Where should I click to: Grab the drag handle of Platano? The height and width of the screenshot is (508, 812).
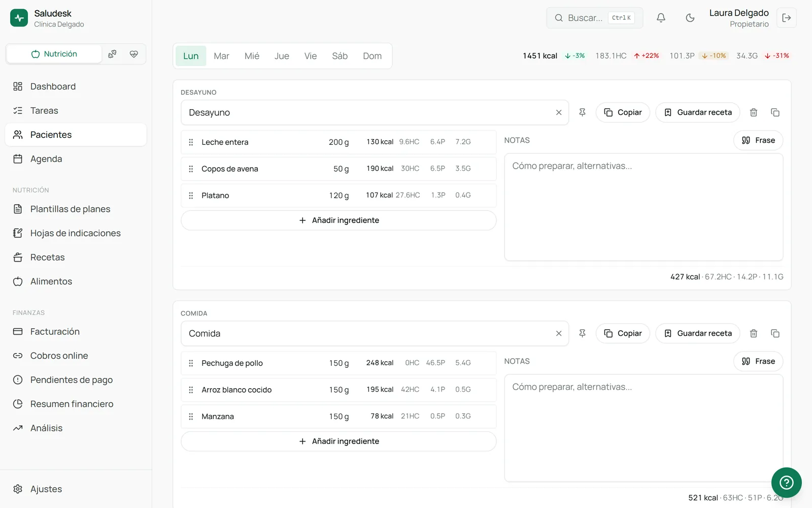click(191, 196)
